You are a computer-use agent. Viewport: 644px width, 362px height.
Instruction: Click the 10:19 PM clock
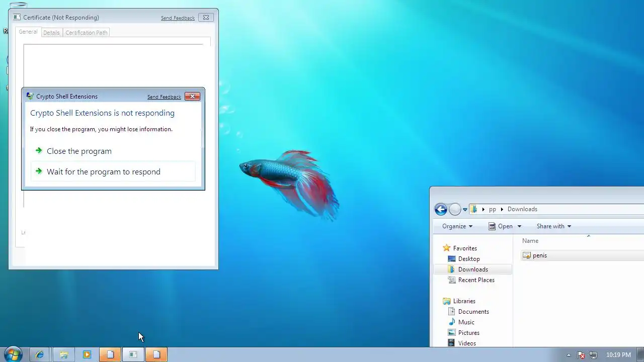click(618, 355)
